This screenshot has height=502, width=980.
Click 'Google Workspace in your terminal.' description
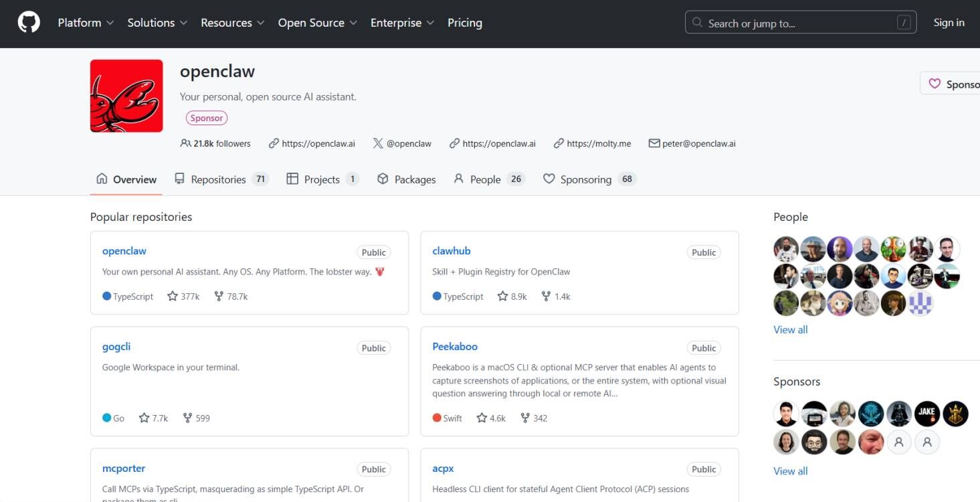pos(171,367)
